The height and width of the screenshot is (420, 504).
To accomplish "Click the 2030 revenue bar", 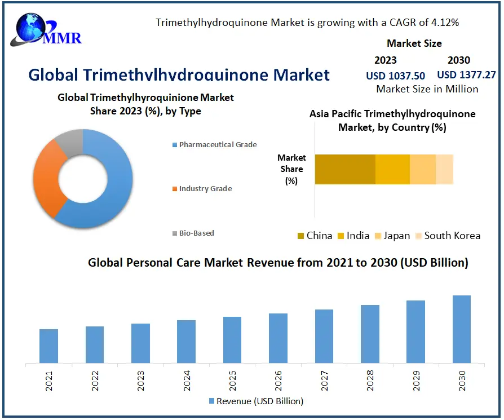I will click(461, 329).
